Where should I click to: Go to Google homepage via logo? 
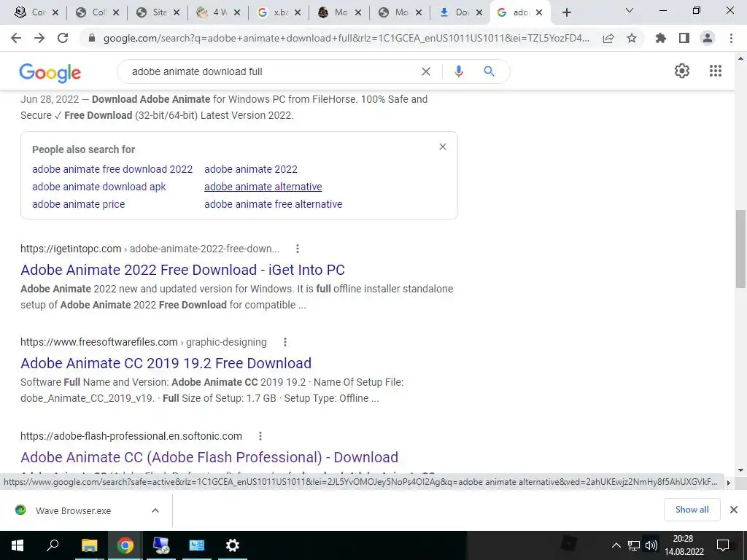[x=50, y=73]
